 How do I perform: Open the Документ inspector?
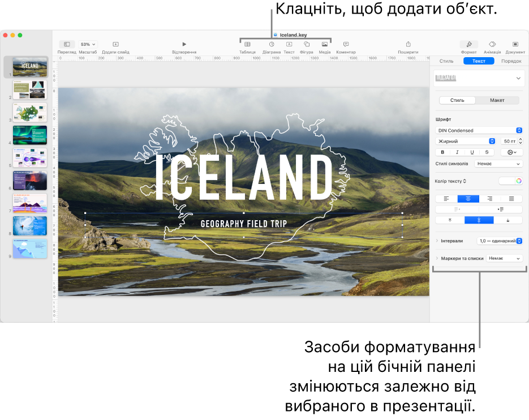(515, 44)
